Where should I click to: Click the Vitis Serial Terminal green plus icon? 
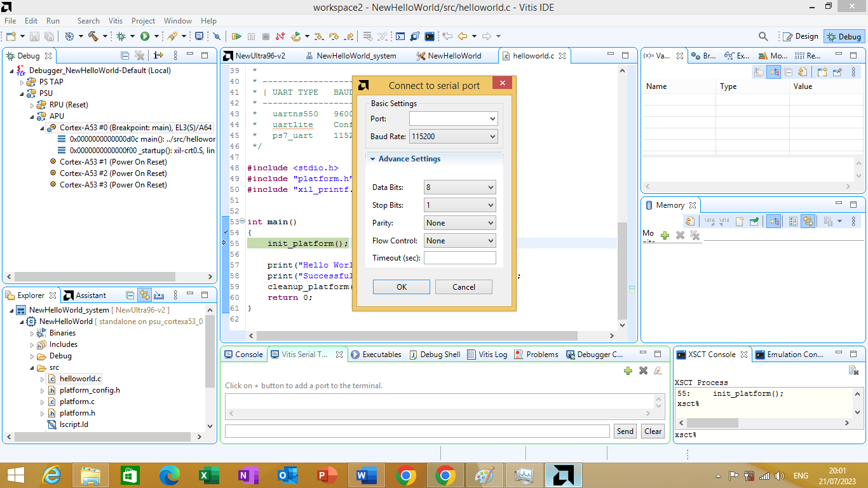point(628,370)
